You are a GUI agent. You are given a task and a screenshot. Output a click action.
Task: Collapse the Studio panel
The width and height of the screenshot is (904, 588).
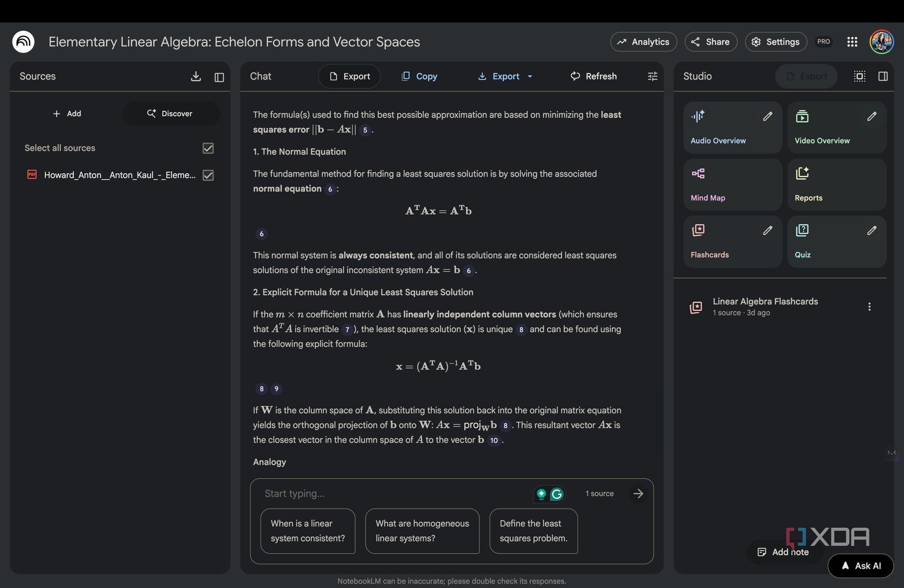tap(883, 77)
